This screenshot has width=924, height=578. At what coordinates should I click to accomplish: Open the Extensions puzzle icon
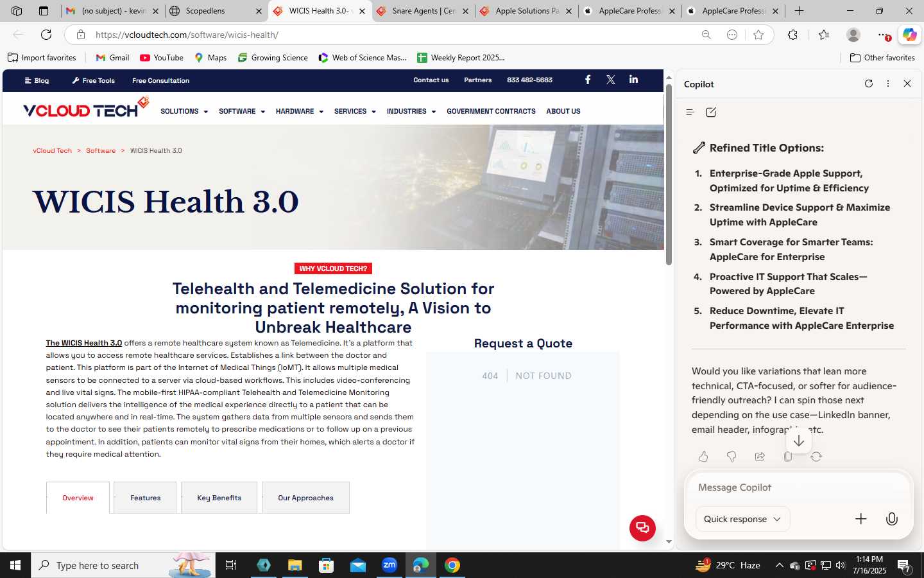tap(793, 35)
